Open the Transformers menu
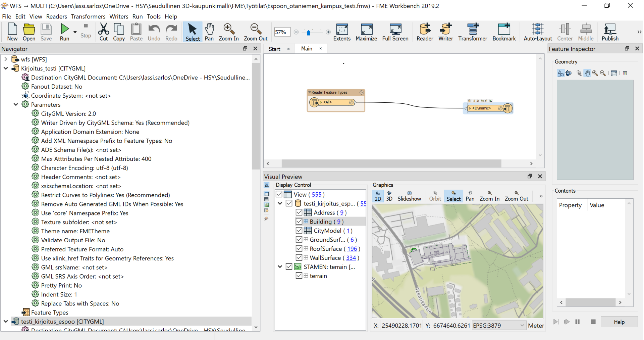 (x=88, y=16)
